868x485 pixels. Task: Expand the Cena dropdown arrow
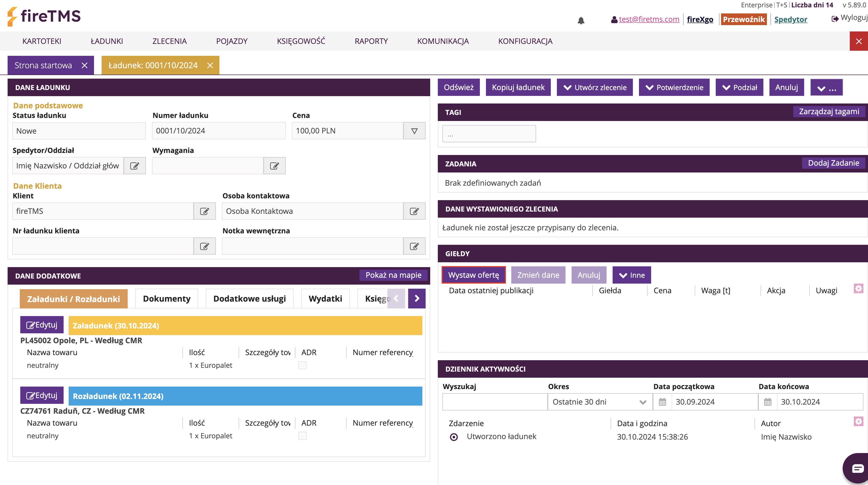[x=414, y=131]
